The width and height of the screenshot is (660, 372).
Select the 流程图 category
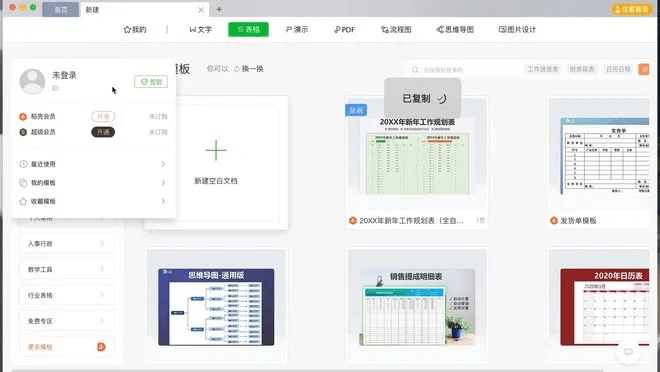point(396,29)
